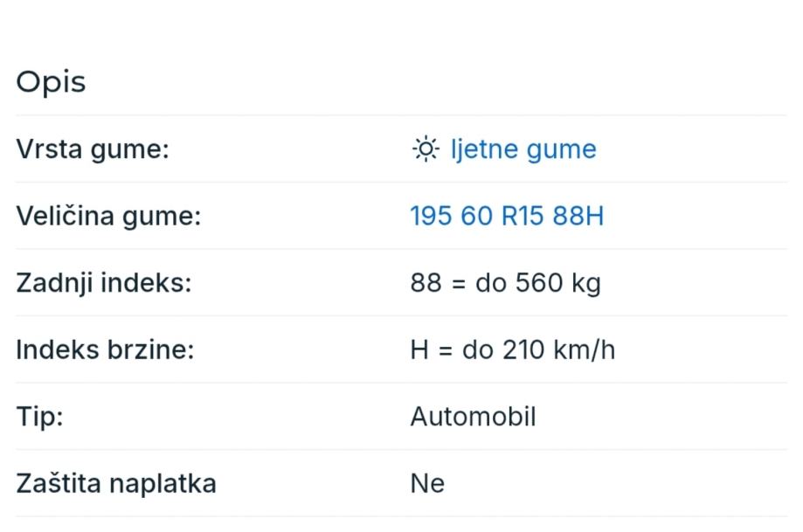Select the Vrsta gume label

coord(93,149)
